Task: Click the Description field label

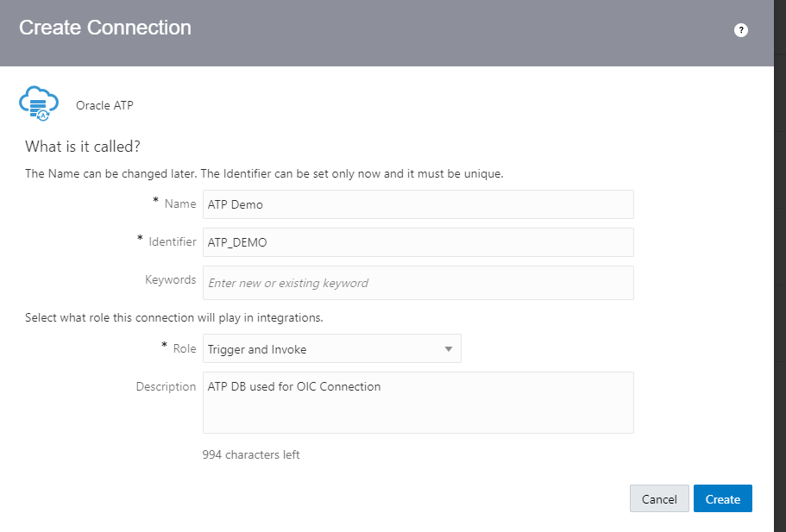Action: pos(166,386)
